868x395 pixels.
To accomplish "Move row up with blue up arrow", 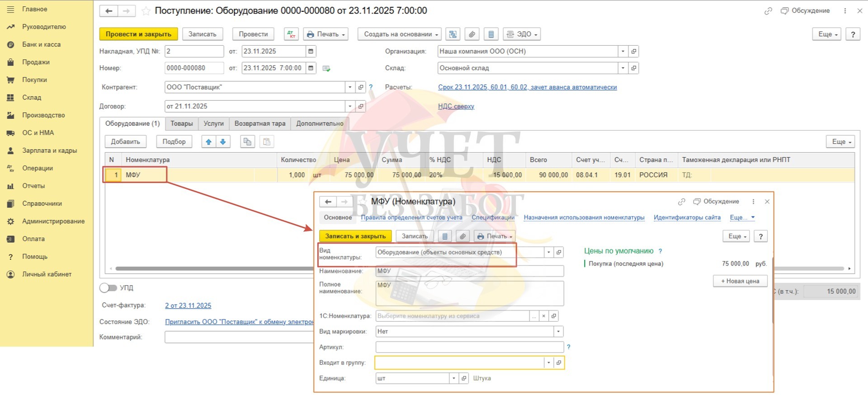I will 208,142.
